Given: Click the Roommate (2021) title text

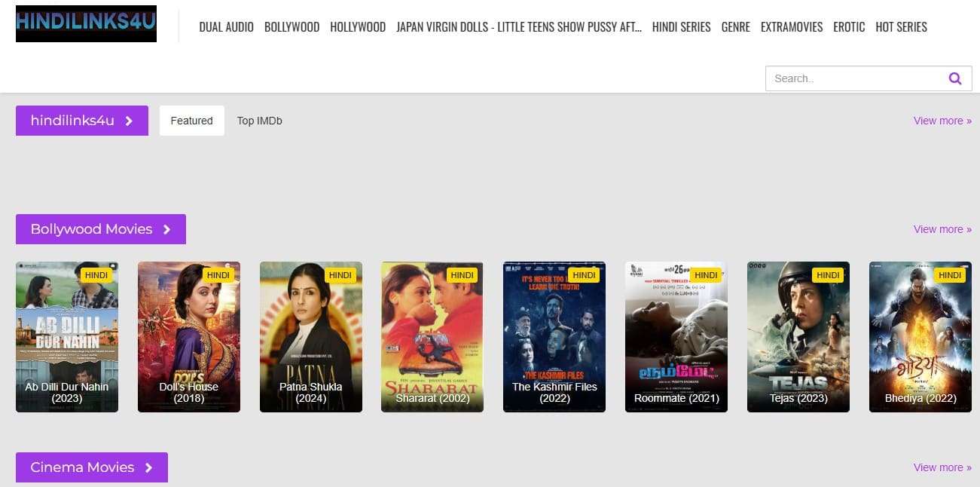Looking at the screenshot, I should pos(676,398).
